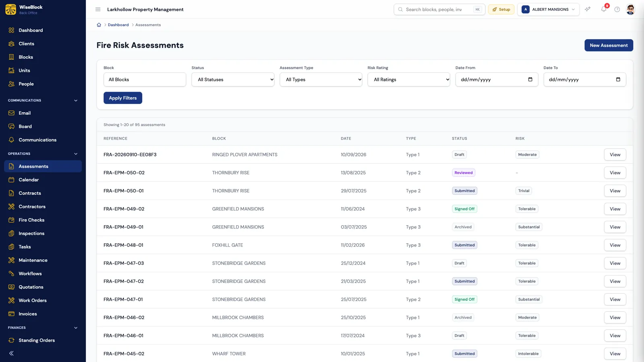Open Inspections in the sidebar

pos(43,233)
